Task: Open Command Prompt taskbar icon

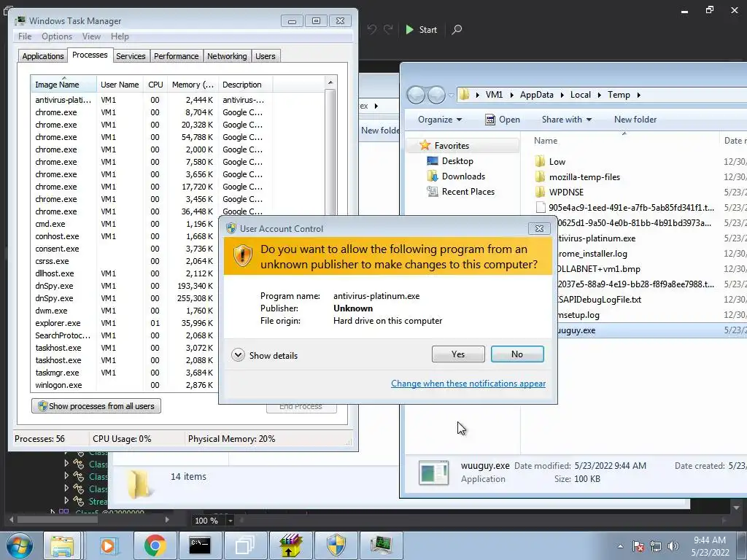Action: click(200, 545)
